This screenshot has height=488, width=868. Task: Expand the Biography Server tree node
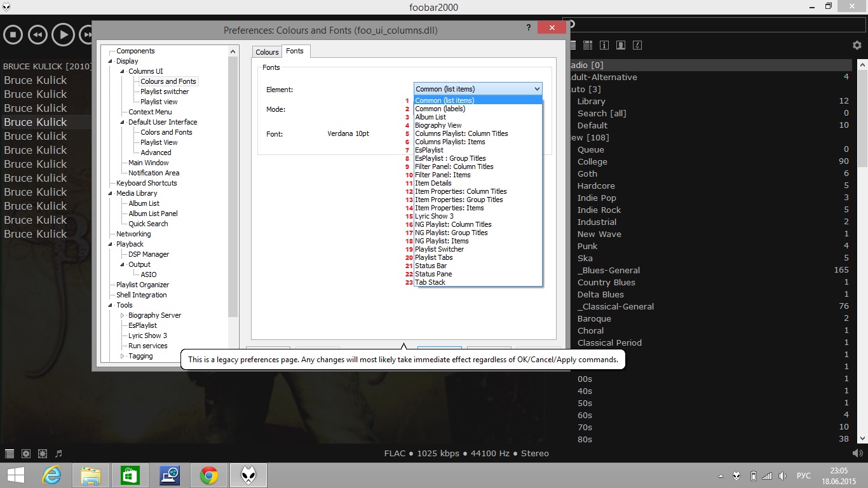pyautogui.click(x=123, y=315)
